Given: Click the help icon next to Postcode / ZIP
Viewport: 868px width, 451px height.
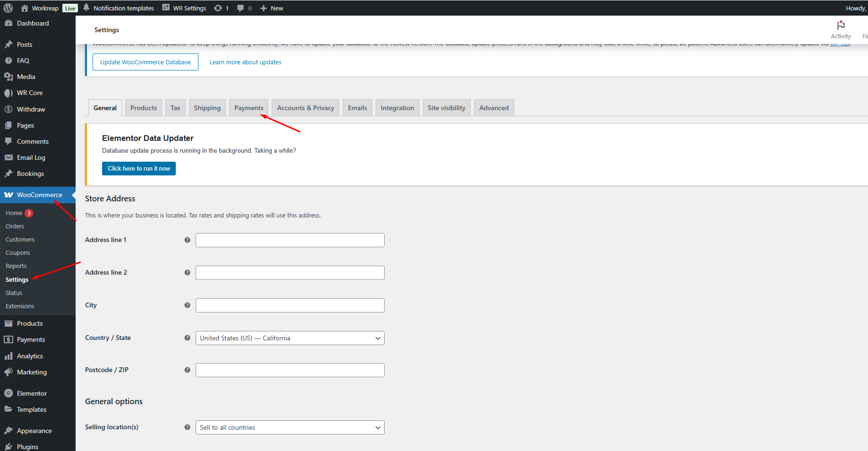Looking at the screenshot, I should [x=187, y=370].
